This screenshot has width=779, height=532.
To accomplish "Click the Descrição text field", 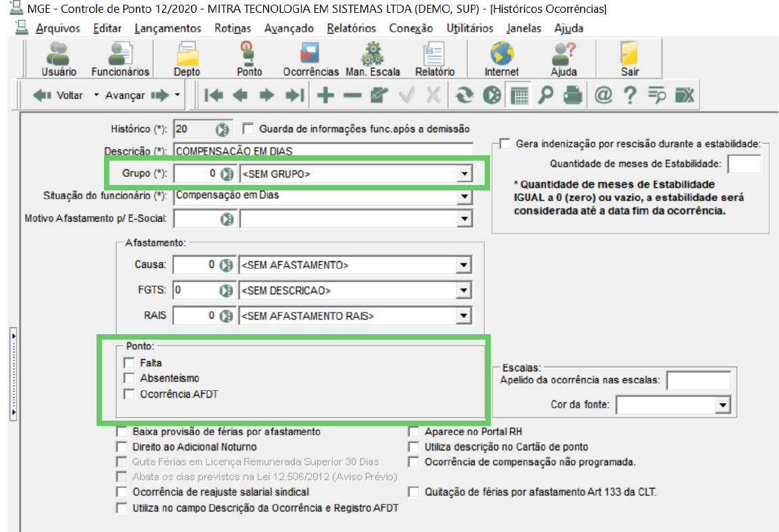I will pyautogui.click(x=323, y=151).
